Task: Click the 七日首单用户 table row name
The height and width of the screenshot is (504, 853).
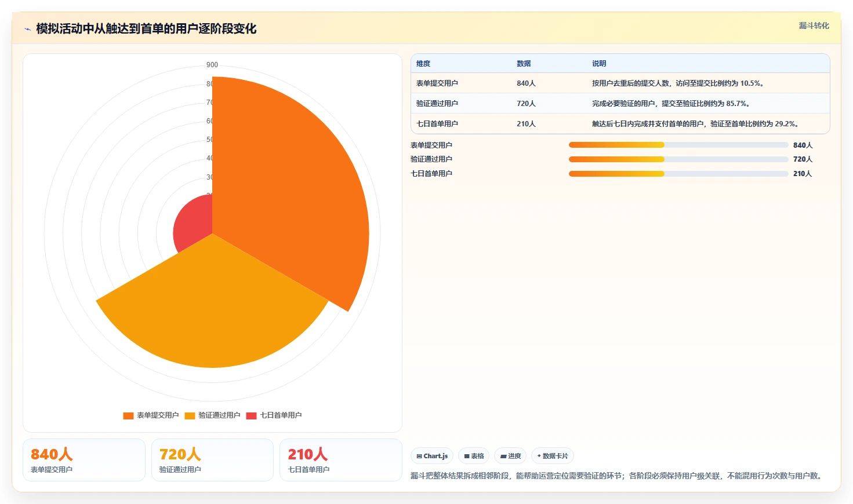Action: [x=437, y=124]
